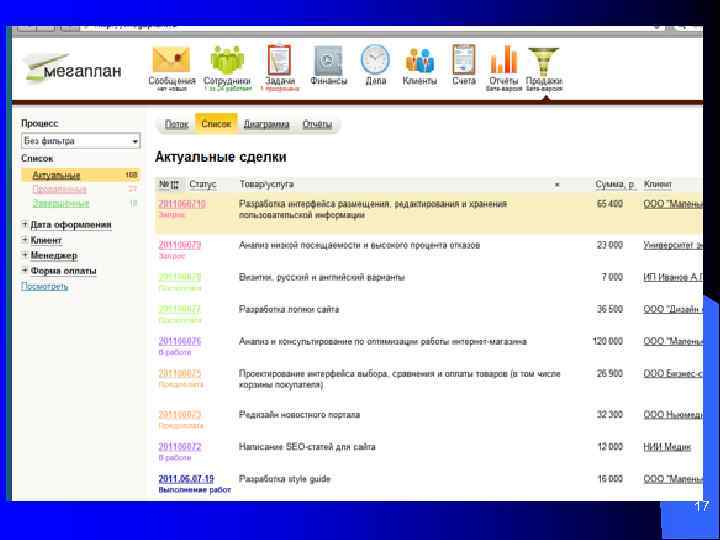Expand the Форма оплаты filter

(63, 271)
